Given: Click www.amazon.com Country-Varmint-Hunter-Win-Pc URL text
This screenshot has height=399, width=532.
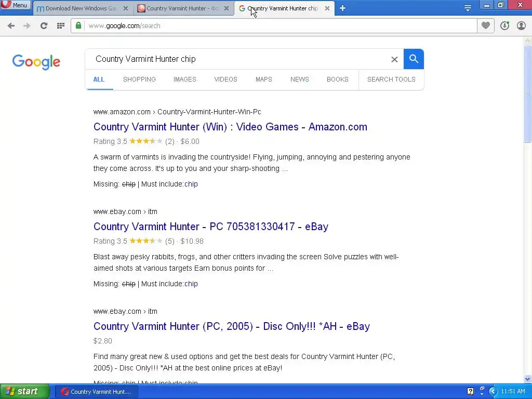Looking at the screenshot, I should [x=177, y=112].
